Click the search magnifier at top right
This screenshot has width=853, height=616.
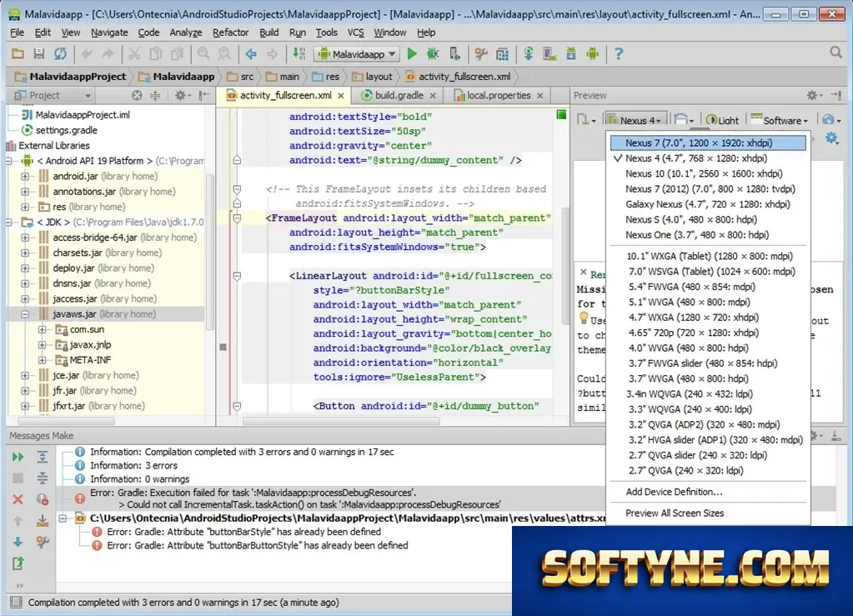click(836, 53)
